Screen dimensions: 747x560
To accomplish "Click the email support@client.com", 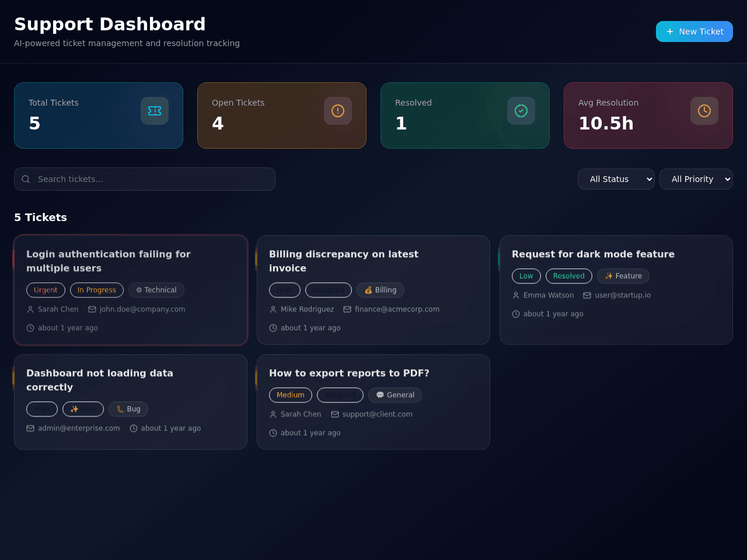I will (x=378, y=414).
